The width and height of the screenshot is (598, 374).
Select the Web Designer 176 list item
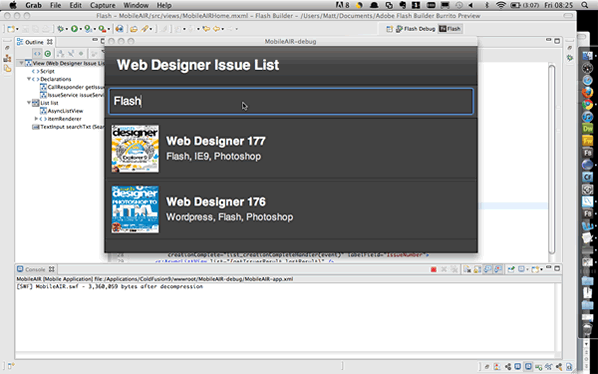(x=291, y=209)
